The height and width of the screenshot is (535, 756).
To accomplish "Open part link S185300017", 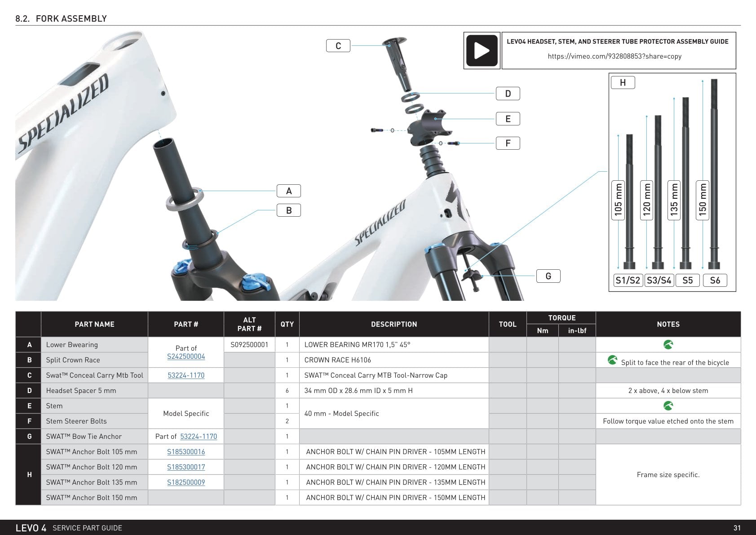I will point(186,467).
